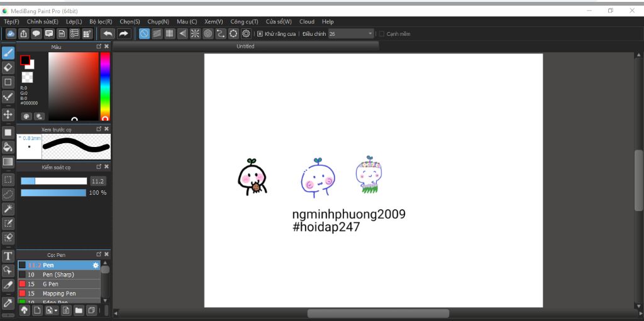Click the download cloud brush button
Viewport: 644px width, 321px height.
(x=25, y=310)
